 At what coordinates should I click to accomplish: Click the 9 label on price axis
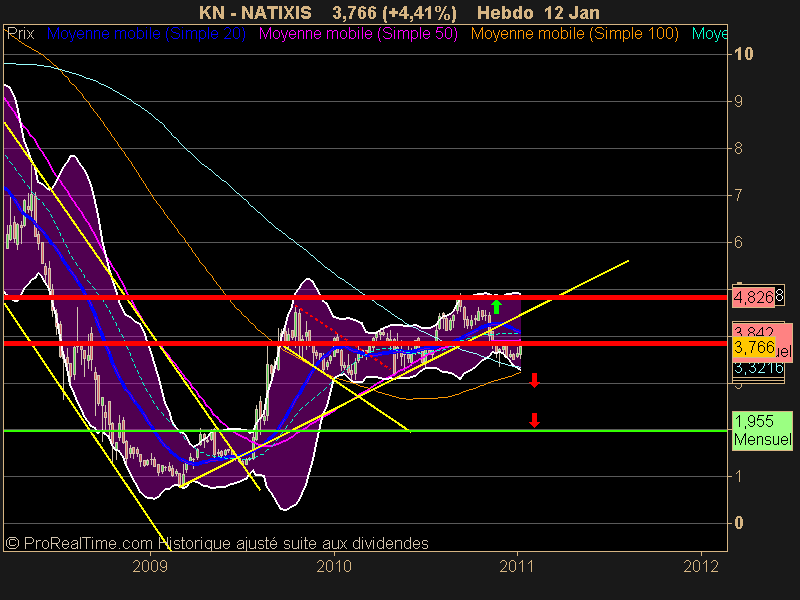[738, 102]
